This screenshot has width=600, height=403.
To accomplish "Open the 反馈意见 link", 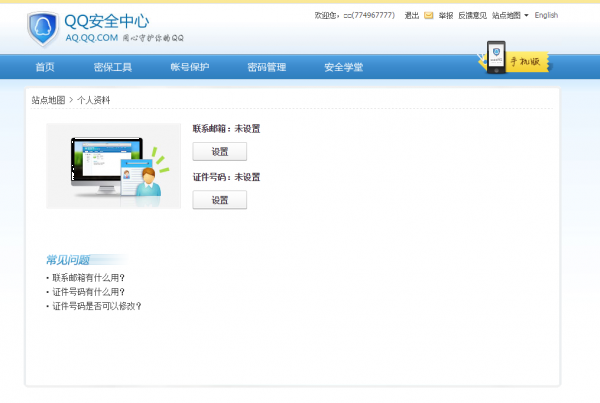I will [x=473, y=15].
